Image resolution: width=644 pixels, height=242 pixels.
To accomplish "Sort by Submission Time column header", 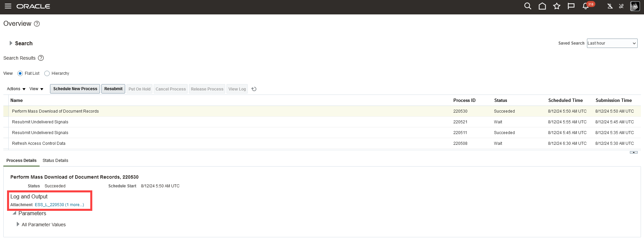I will 613,100.
